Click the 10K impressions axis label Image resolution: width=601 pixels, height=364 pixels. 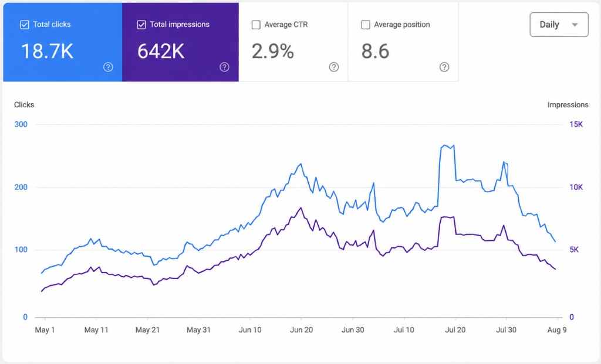(x=576, y=187)
